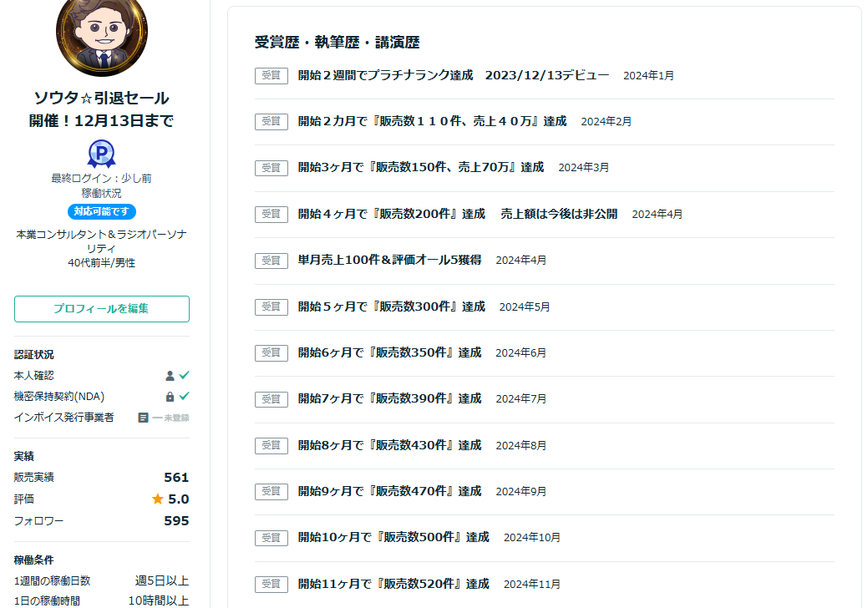This screenshot has width=868, height=608.
Task: Click the orange star rating icon
Action: point(157,499)
